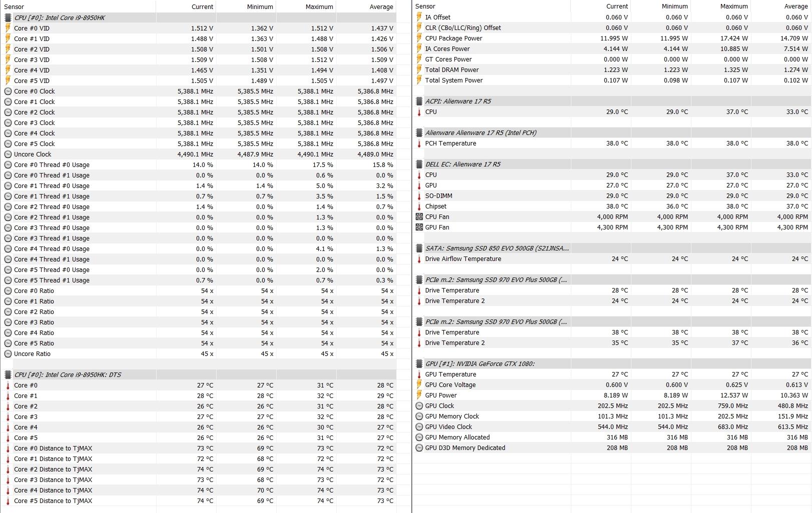This screenshot has width=812, height=513.
Task: Select the SATA Samsung SSD 850 EVO group header
Action: click(x=496, y=248)
